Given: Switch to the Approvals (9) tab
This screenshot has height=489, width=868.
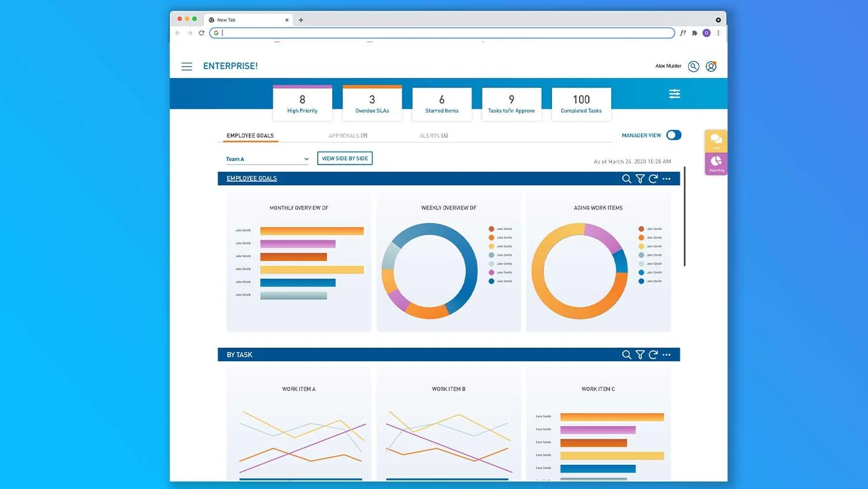Looking at the screenshot, I should click(x=348, y=136).
